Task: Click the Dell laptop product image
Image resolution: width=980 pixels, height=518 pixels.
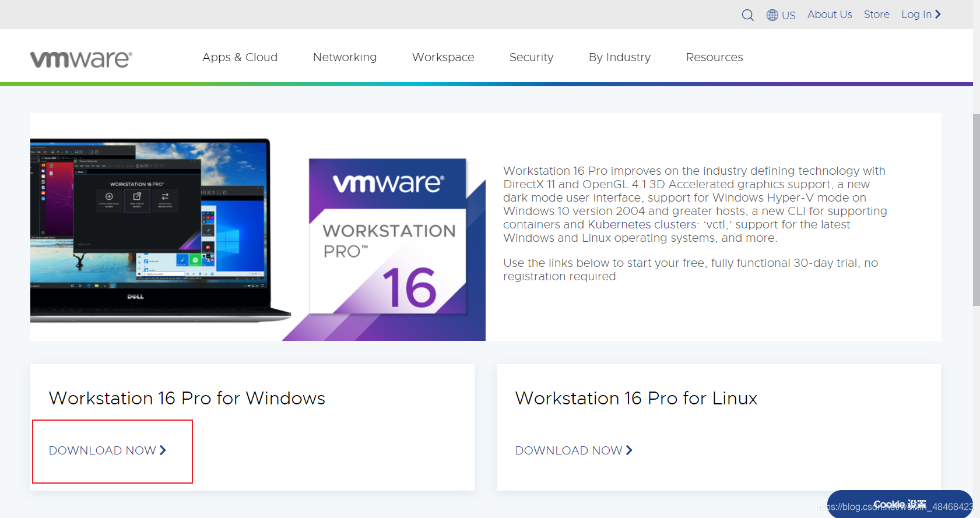Action: tap(160, 230)
